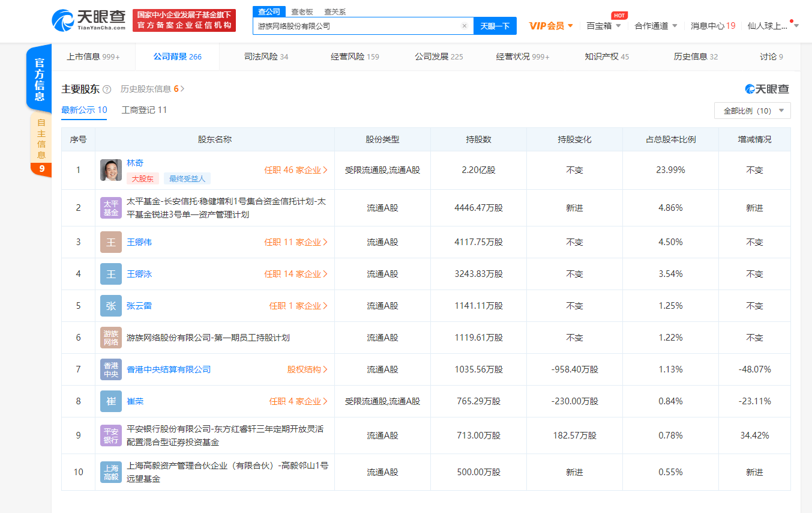
Task: Click the 太平基金-长安信托 shareholder name text
Action: [x=226, y=208]
